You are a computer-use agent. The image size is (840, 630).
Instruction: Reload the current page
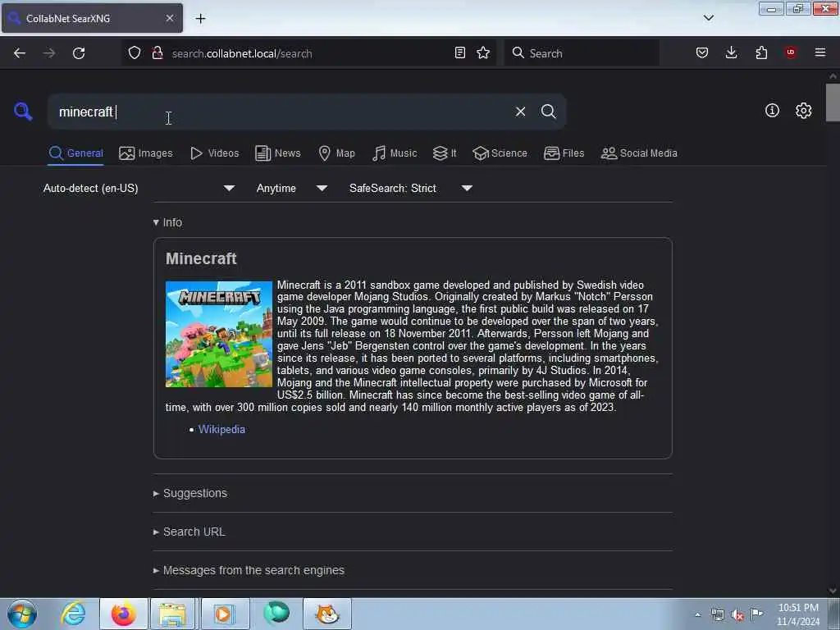79,53
